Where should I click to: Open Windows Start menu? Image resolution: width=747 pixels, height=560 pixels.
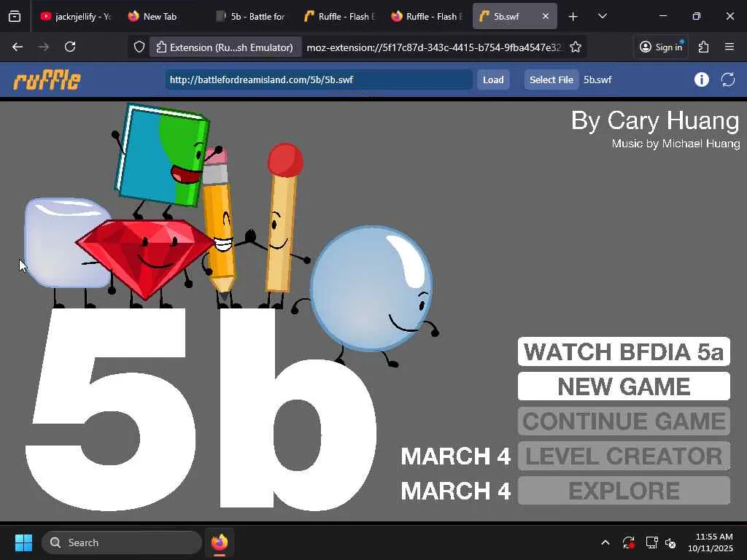tap(23, 542)
